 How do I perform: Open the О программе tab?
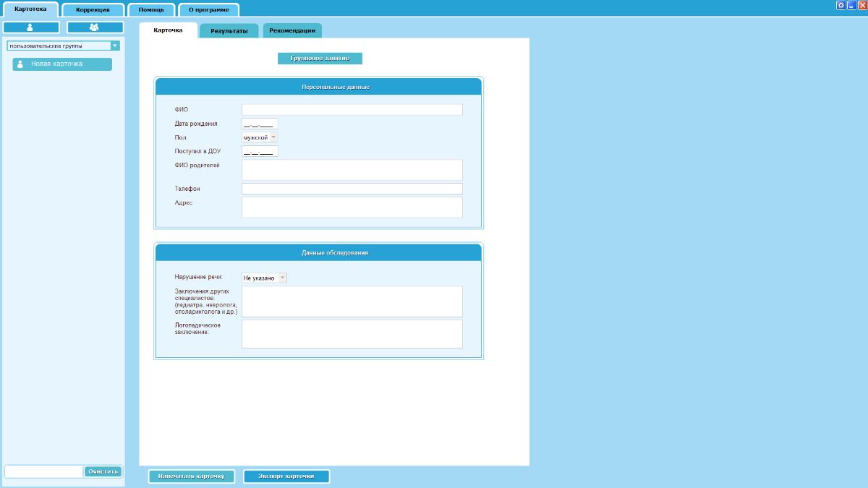point(208,10)
